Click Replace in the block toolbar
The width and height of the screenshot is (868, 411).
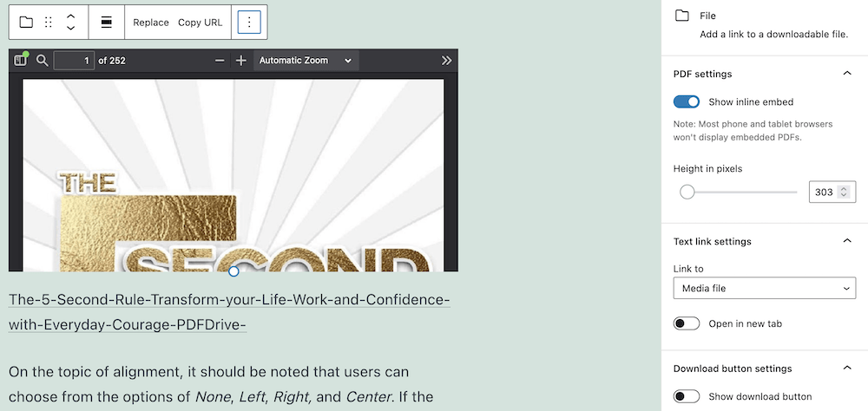[150, 23]
